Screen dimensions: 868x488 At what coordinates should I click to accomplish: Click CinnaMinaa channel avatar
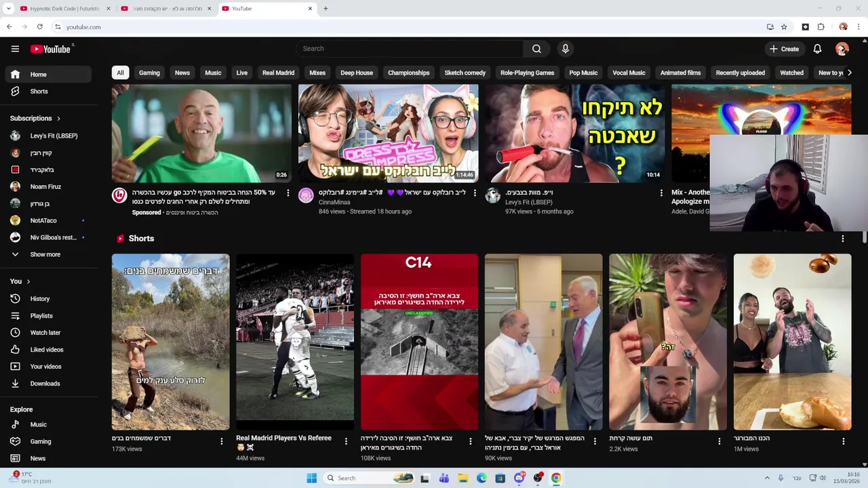306,196
